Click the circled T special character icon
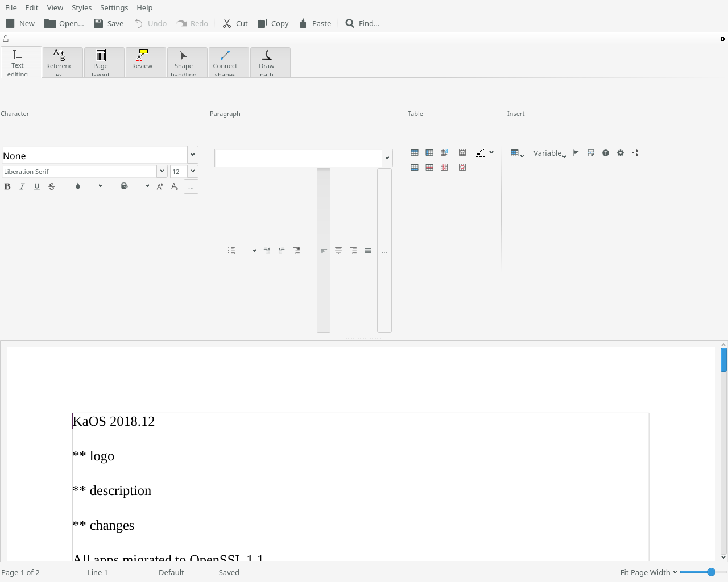The width and height of the screenshot is (728, 582). [606, 153]
